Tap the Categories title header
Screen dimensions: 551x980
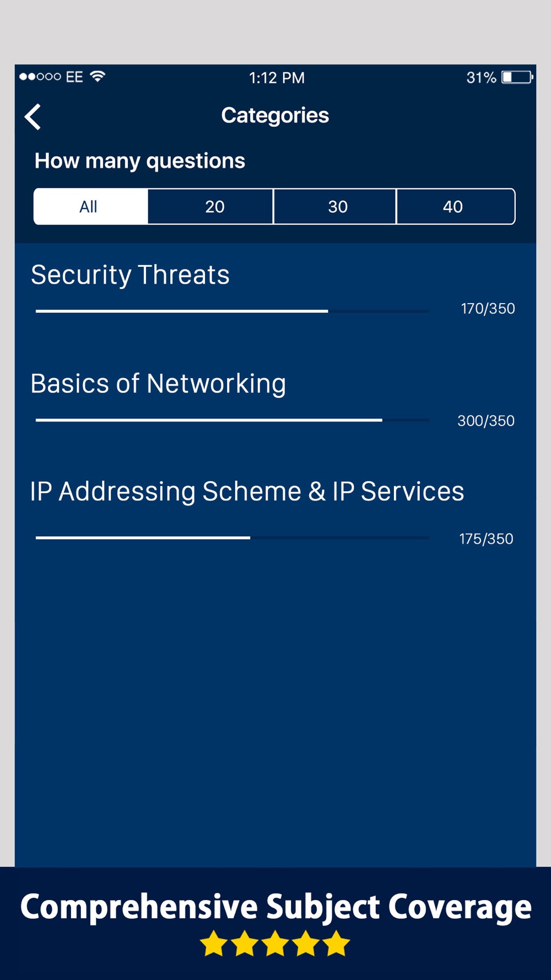click(275, 115)
